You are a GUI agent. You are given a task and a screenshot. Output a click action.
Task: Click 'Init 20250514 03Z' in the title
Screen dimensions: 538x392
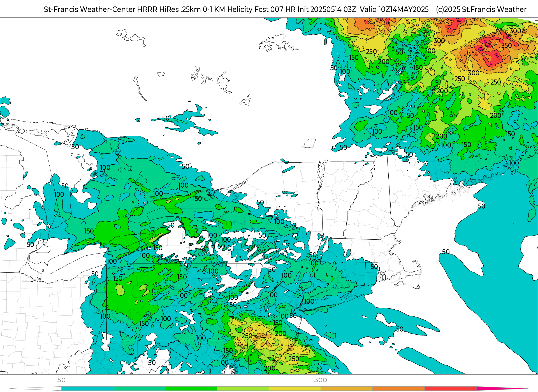(327, 10)
